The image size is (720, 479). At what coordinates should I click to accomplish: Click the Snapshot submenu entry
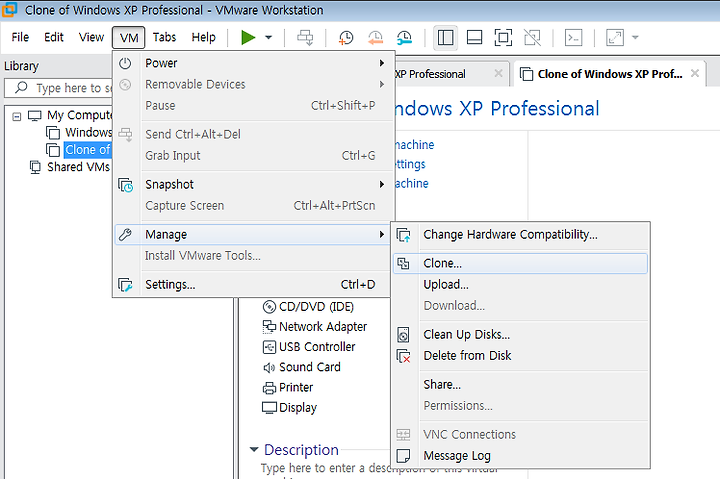click(253, 184)
